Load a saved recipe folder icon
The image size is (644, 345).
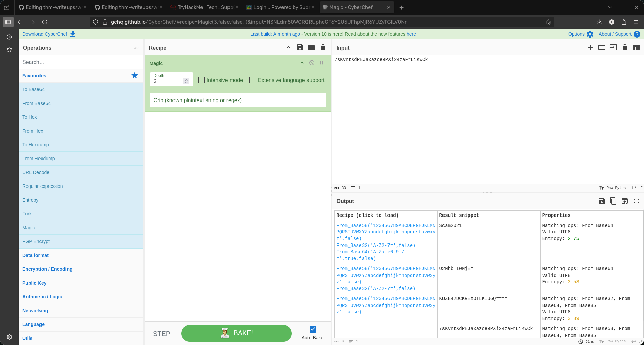pos(312,48)
